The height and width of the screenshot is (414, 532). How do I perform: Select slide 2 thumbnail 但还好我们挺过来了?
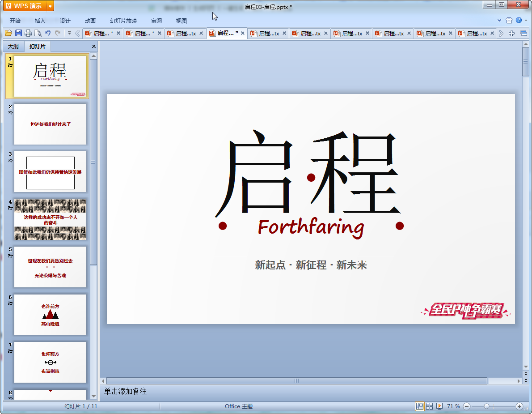point(50,124)
